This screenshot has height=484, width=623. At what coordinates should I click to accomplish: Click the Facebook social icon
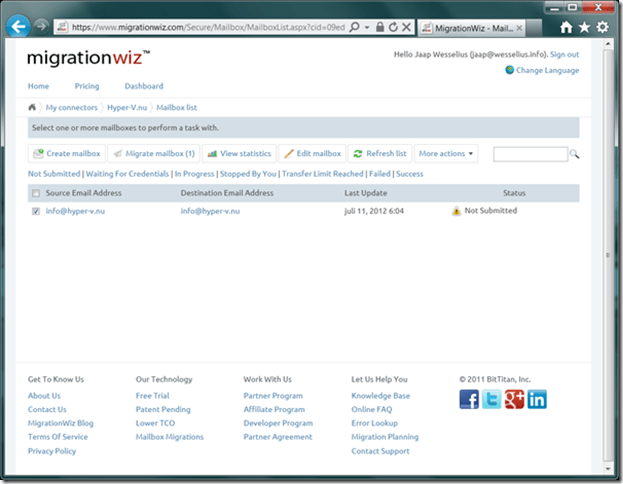[469, 399]
